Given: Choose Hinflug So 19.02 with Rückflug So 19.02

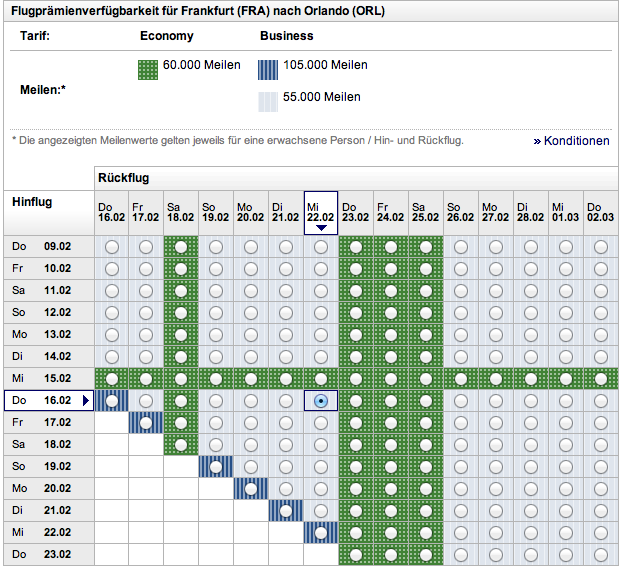Looking at the screenshot, I should click(216, 467).
